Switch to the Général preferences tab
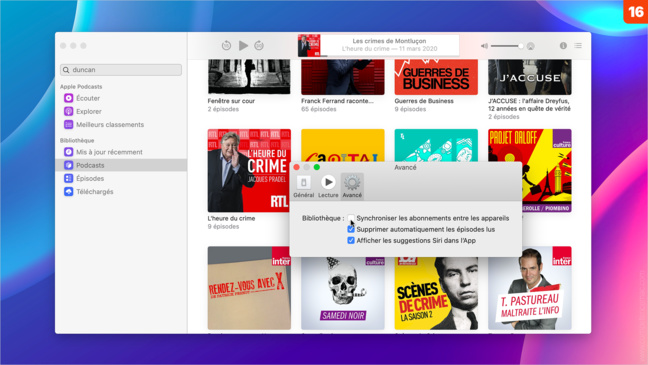 click(x=304, y=186)
